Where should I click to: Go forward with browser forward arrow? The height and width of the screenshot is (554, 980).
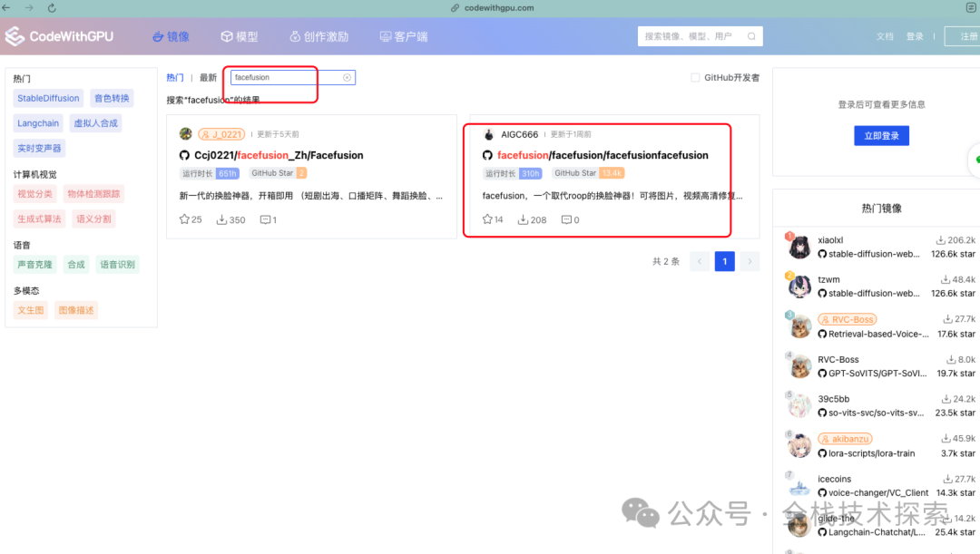(29, 8)
